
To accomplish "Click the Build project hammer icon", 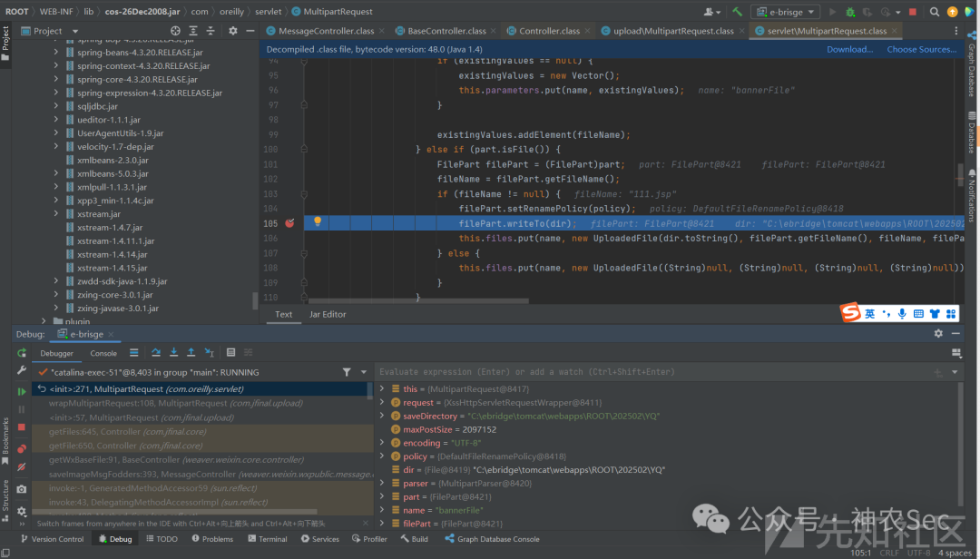I will click(738, 12).
